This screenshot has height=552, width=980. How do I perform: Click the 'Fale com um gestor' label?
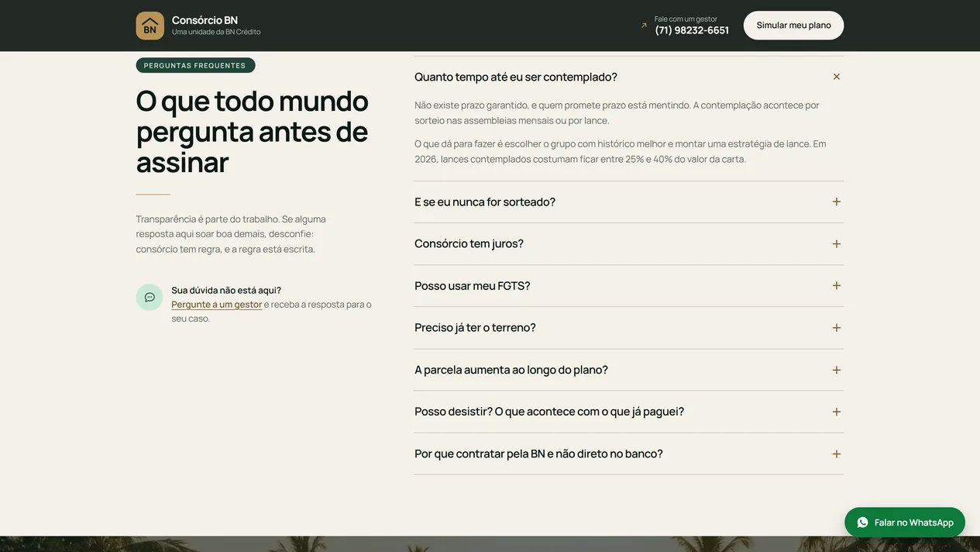point(686,19)
